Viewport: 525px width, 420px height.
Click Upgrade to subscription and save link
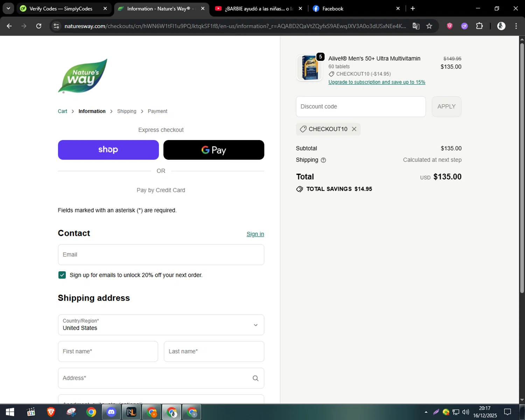click(377, 82)
